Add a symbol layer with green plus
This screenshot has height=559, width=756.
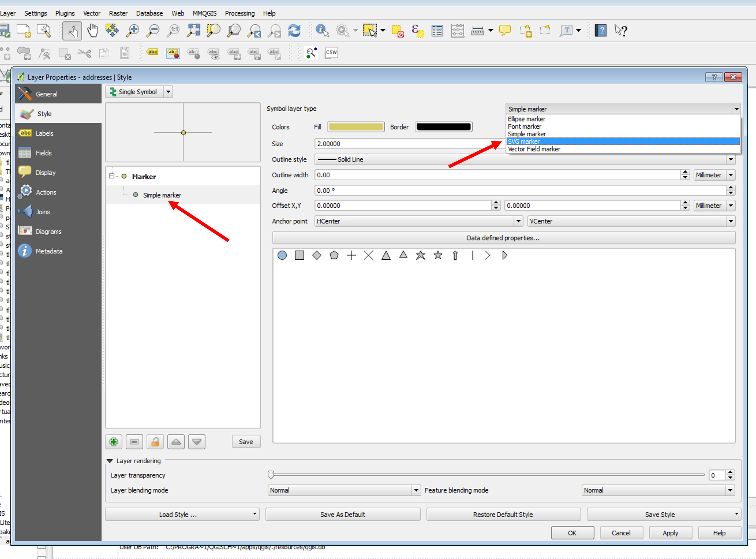click(x=114, y=442)
